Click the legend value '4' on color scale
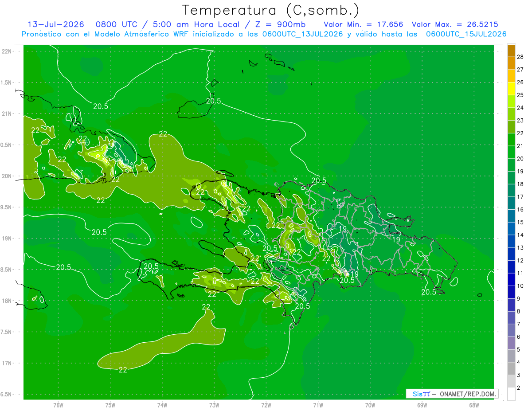The width and height of the screenshot is (532, 411). click(x=519, y=363)
